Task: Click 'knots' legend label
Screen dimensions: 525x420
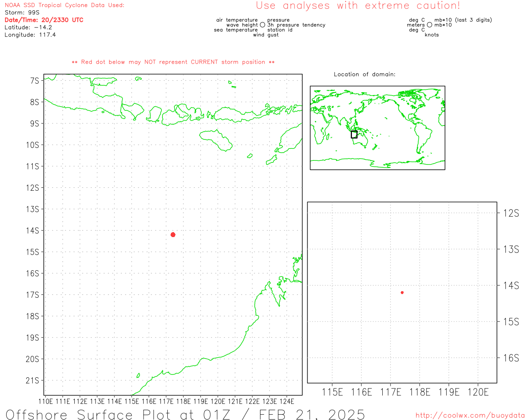Action: 432,35
